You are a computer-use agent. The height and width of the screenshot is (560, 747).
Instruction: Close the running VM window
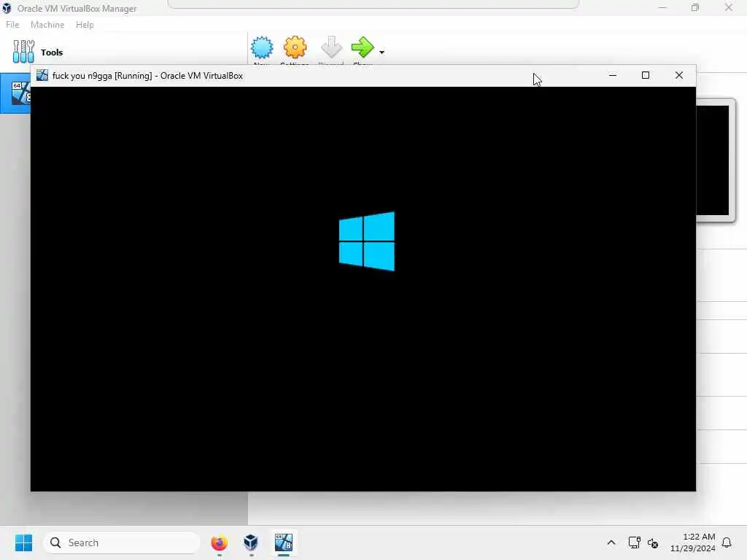[679, 75]
